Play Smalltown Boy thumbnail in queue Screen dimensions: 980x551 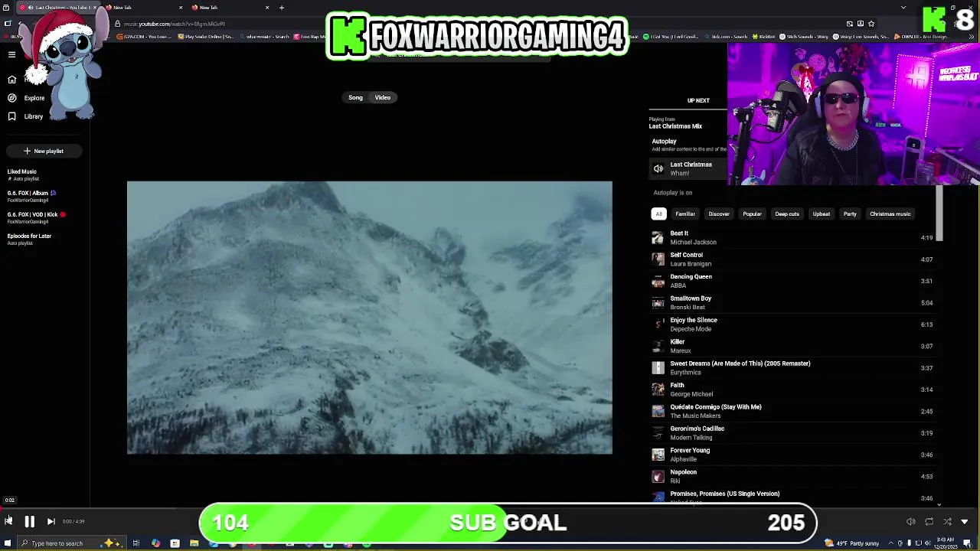(x=658, y=302)
